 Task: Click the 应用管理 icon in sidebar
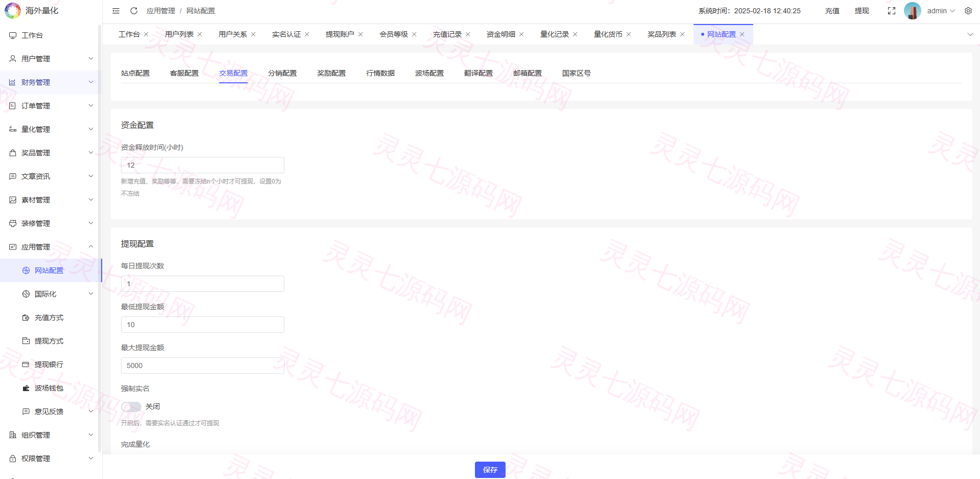13,247
